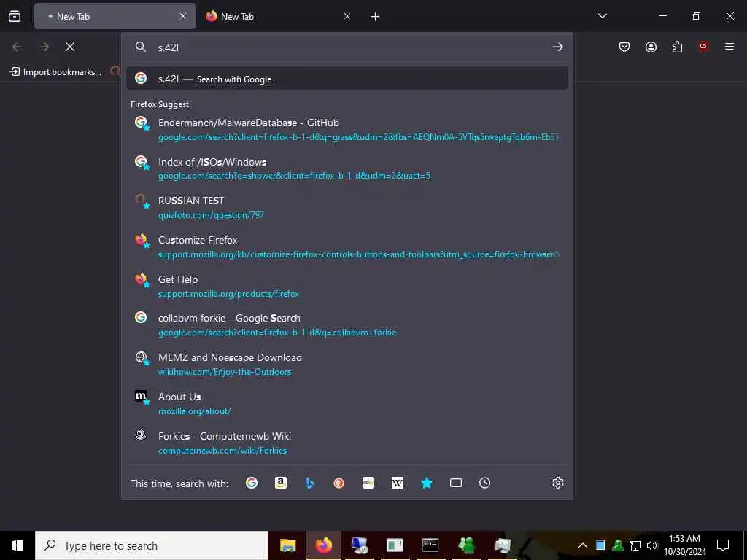The height and width of the screenshot is (560, 747).
Task: Switch to the second New Tab with the Firefox logo
Action: (x=279, y=16)
